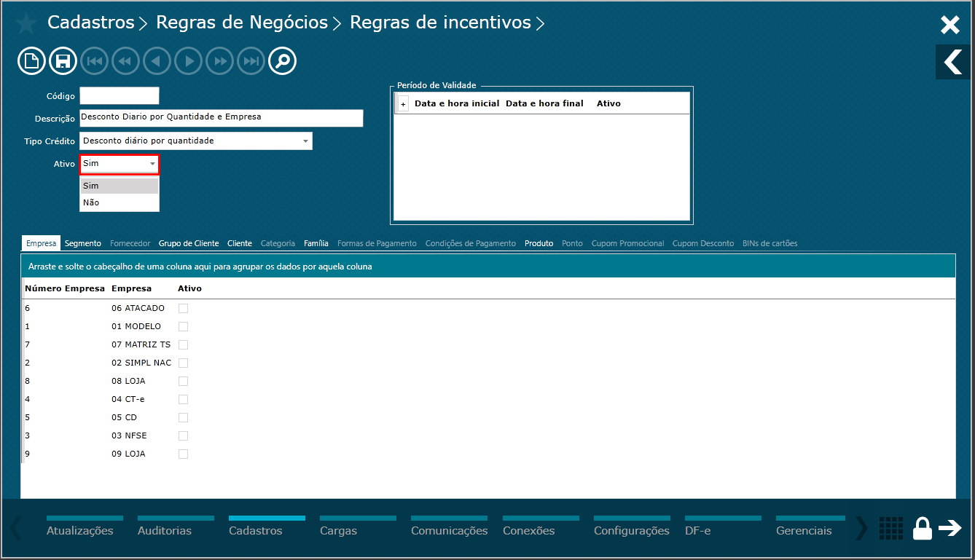Click the padlock lock icon
The image size is (975, 560).
[x=923, y=529]
